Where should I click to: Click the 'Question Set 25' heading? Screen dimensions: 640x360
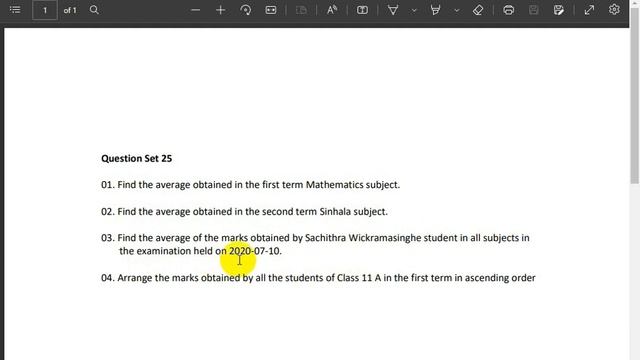coord(136,158)
